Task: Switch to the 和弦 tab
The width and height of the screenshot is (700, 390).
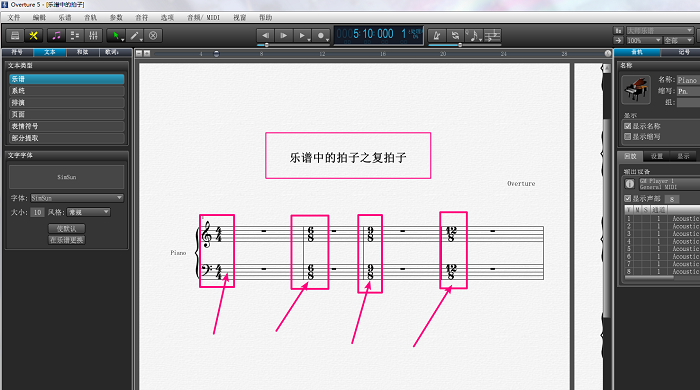Action: point(82,52)
